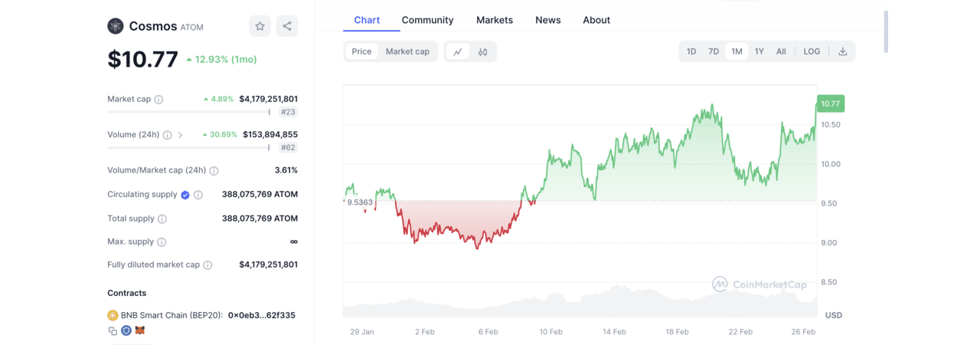Click the Market cap info icon
980x345 pixels.
coord(158,100)
